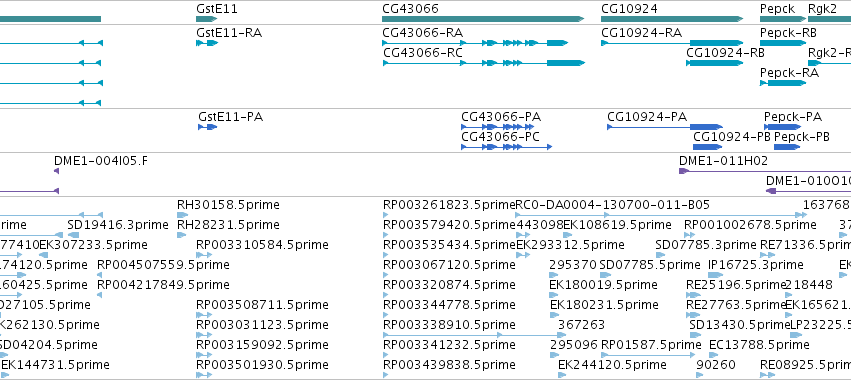
Task: Select the CG43066-RA transcript track
Action: click(475, 43)
